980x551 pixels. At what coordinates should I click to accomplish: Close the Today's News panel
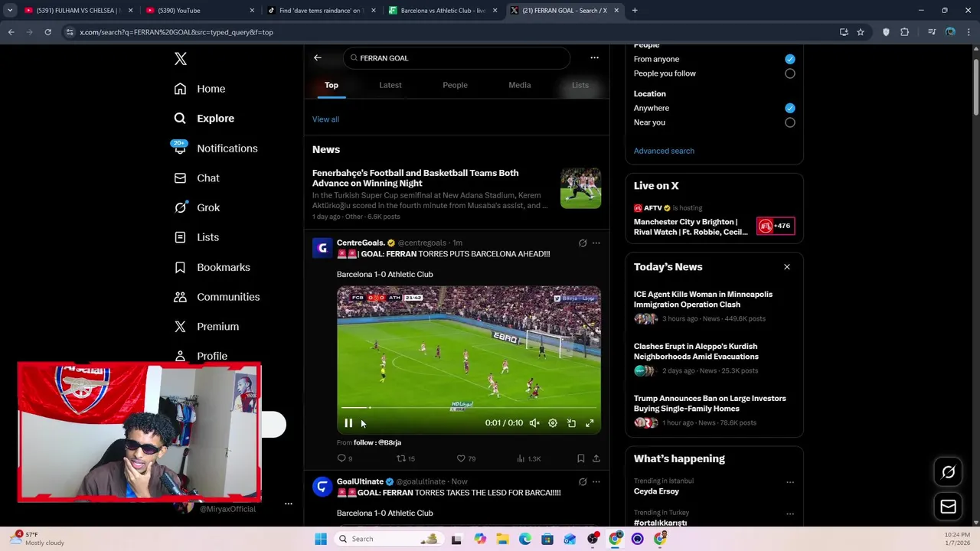point(786,267)
